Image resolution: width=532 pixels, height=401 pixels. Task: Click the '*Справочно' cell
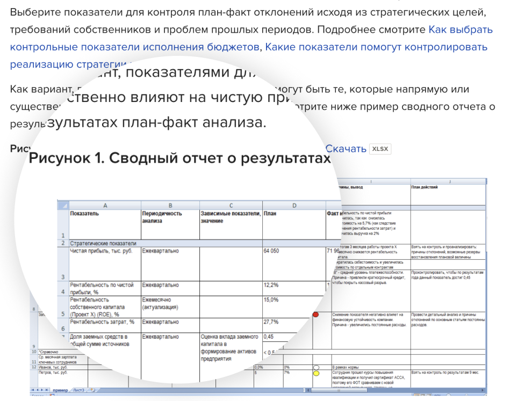click(x=48, y=352)
